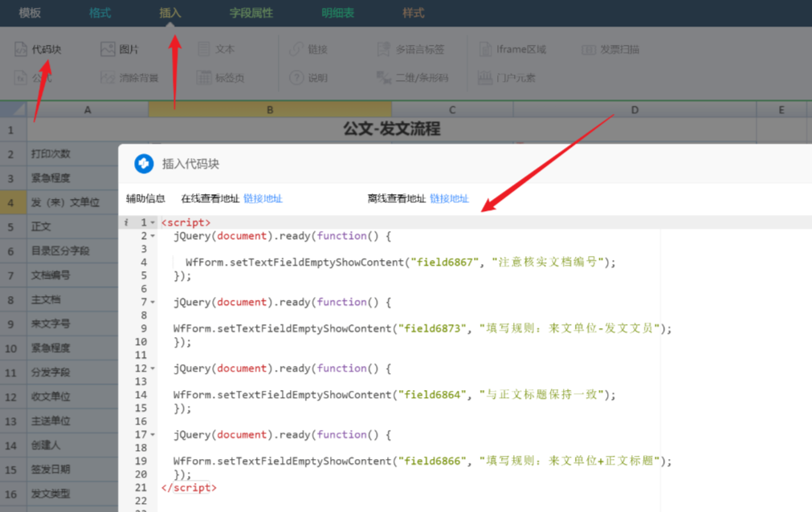Image resolution: width=812 pixels, height=512 pixels.
Task: Click the 发（来）文单位 cell
Action: tap(72, 202)
